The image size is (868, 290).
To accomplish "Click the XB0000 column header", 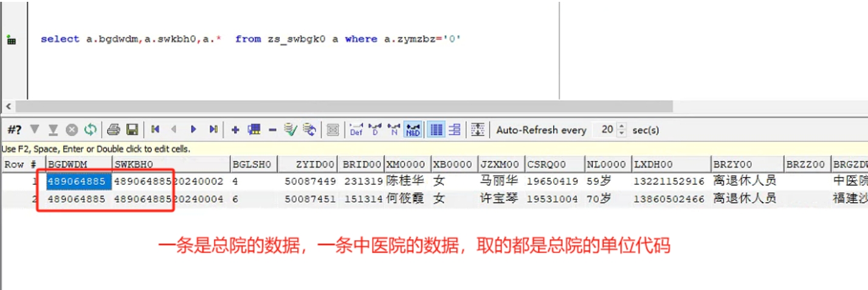I will [x=454, y=164].
